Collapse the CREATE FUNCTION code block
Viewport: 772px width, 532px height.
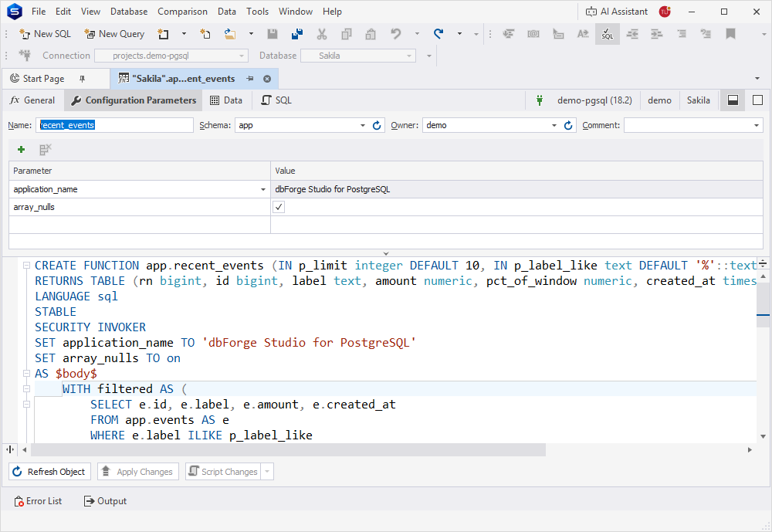tap(26, 266)
